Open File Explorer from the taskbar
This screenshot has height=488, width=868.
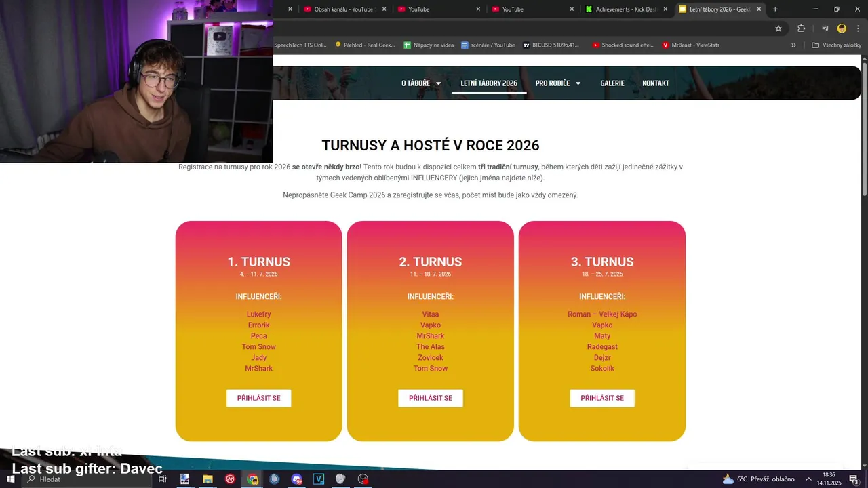208,479
